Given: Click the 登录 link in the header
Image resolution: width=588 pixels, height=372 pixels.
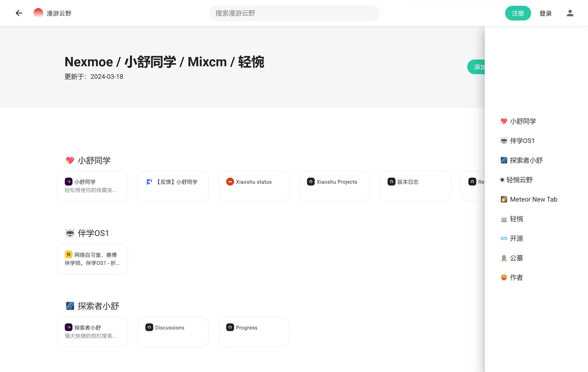Looking at the screenshot, I should pyautogui.click(x=546, y=13).
